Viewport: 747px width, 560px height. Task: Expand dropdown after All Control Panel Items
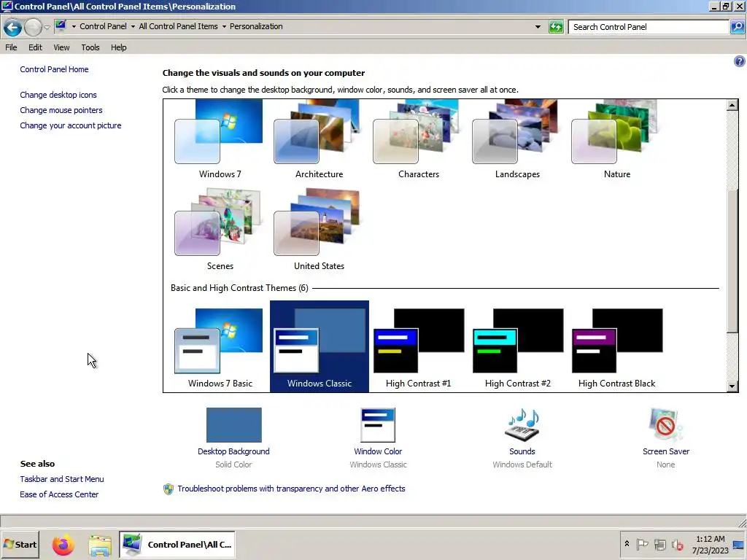coord(224,27)
